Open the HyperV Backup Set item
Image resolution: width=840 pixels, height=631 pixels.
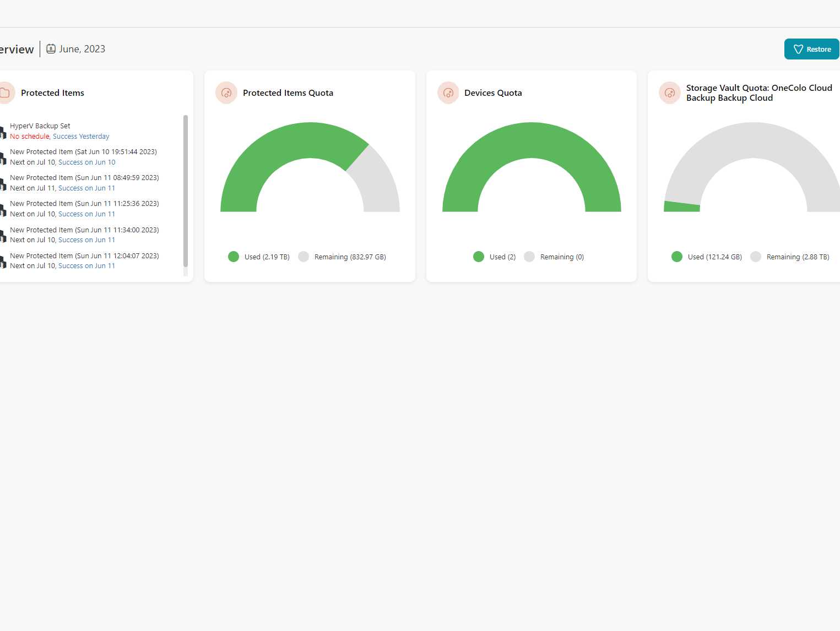coord(40,126)
